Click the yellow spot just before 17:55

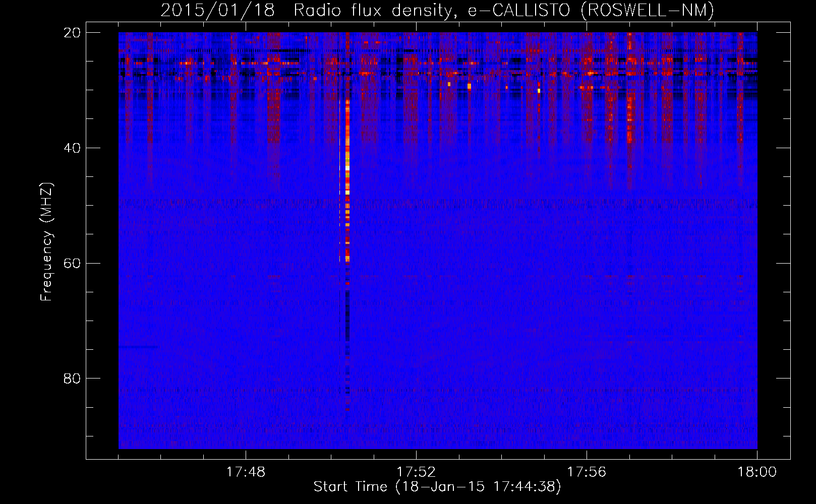[x=539, y=91]
